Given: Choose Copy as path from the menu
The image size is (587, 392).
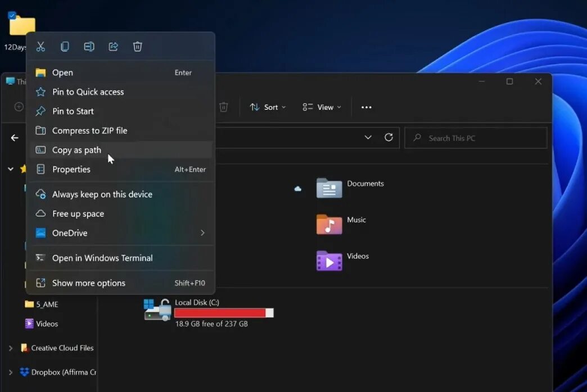Looking at the screenshot, I should 76,150.
